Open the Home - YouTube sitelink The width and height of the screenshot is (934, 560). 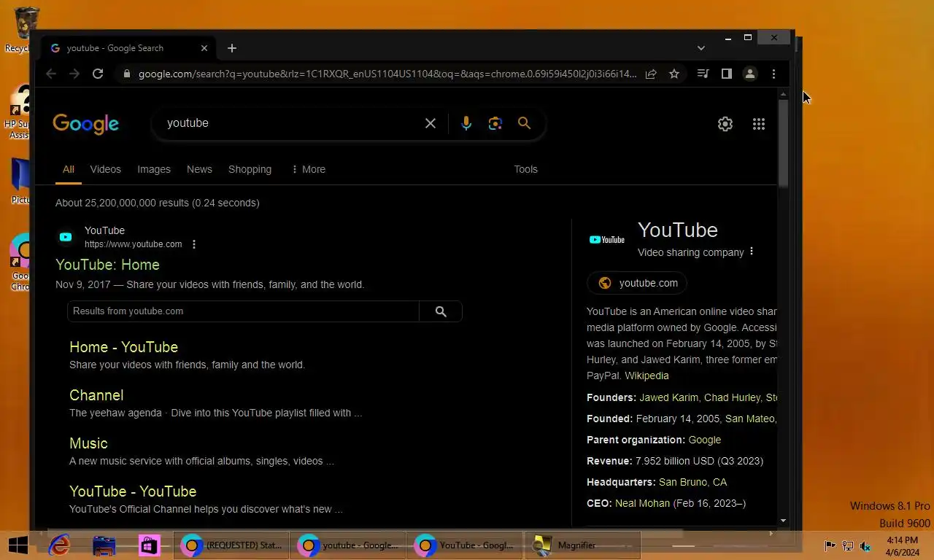[123, 347]
